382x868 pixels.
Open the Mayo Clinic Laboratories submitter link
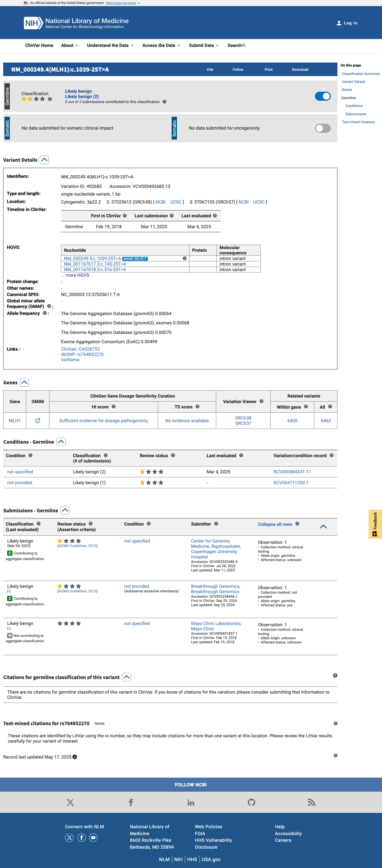216,626
